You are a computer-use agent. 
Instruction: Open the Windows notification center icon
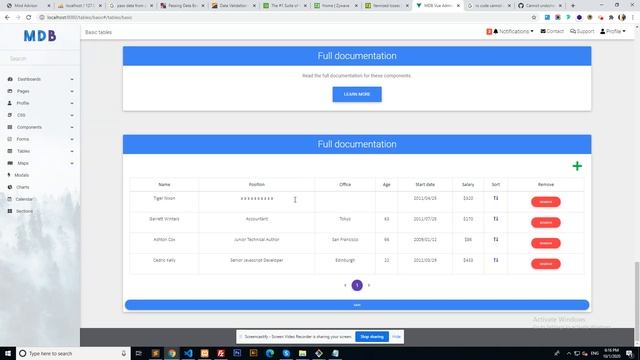pyautogui.click(x=629, y=353)
